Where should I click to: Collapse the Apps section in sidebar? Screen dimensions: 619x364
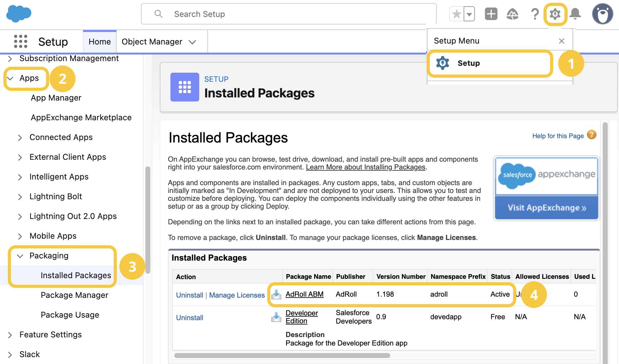point(10,78)
